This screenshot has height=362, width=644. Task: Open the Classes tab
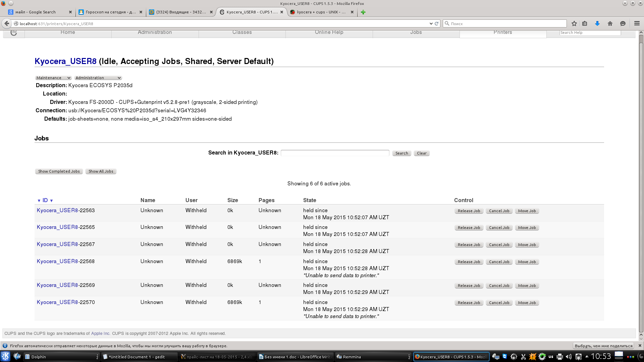click(242, 33)
